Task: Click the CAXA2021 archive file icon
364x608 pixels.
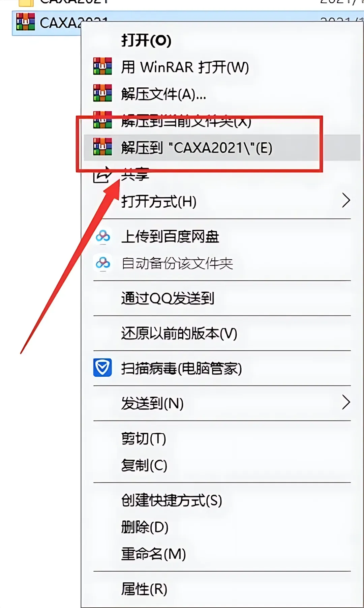Action: coord(25,22)
